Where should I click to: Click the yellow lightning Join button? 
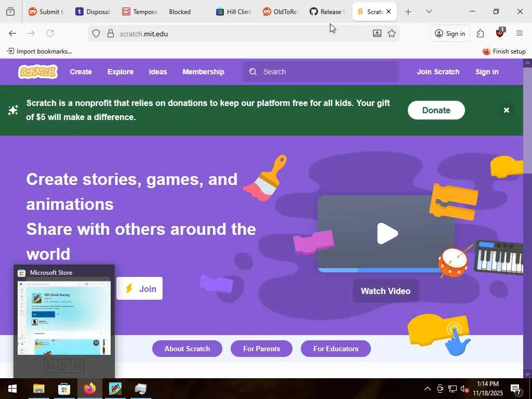point(139,288)
